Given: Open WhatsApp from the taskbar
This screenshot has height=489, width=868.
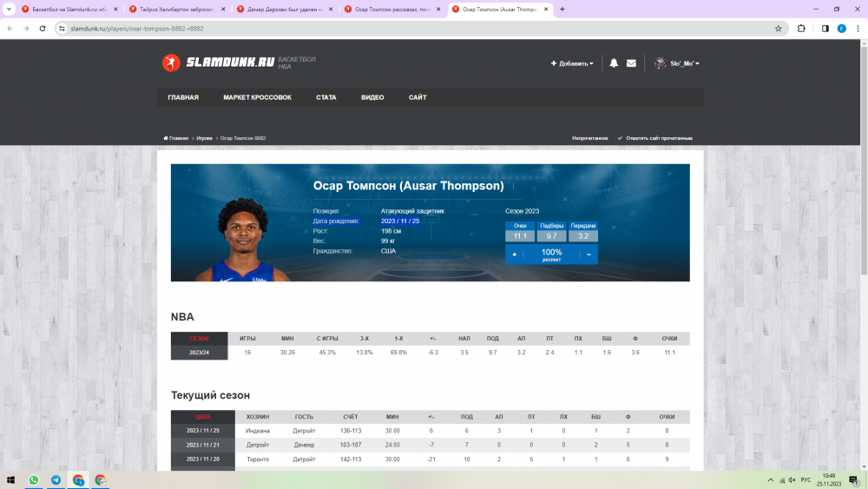Looking at the screenshot, I should pos(34,479).
